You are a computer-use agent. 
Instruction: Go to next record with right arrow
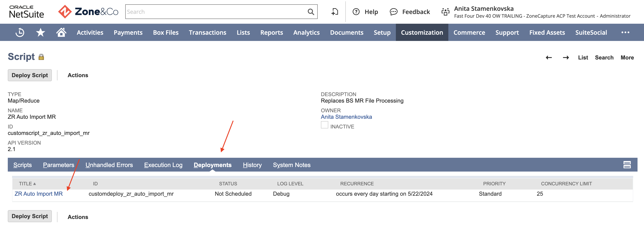click(566, 58)
